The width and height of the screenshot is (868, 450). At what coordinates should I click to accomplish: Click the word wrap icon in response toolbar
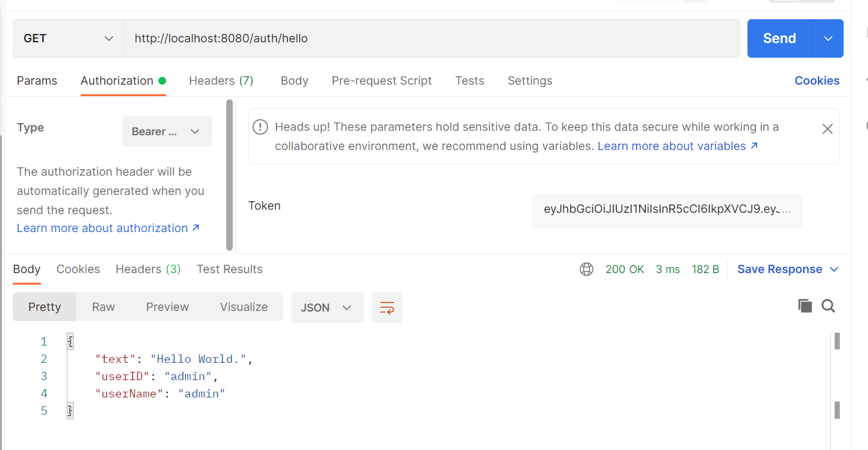[x=387, y=308]
